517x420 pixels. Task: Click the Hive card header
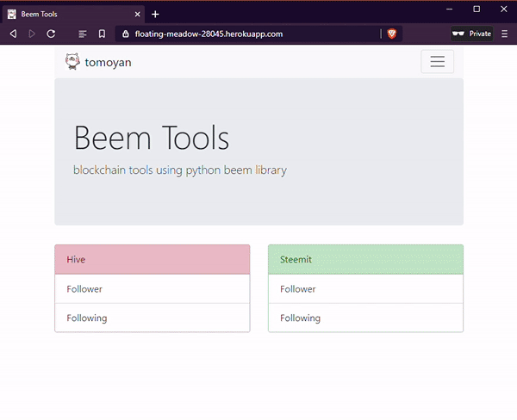coord(153,260)
